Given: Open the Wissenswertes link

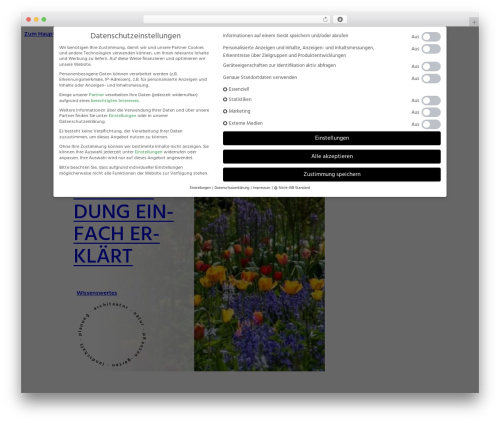Looking at the screenshot, I should click(x=97, y=293).
